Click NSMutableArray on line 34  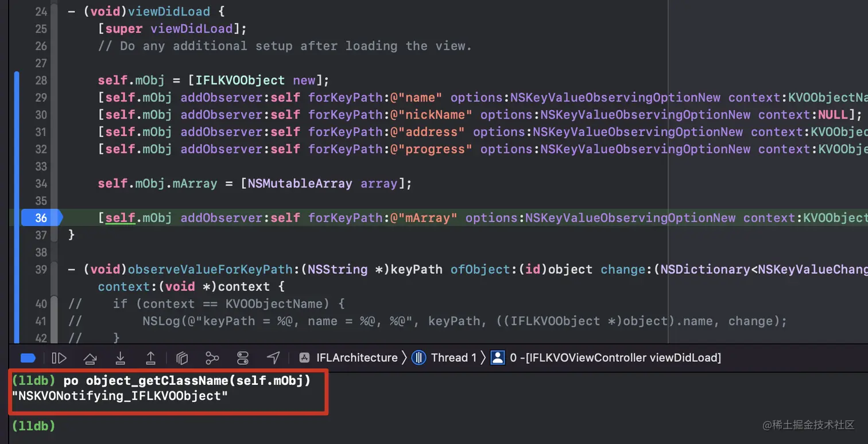(300, 184)
